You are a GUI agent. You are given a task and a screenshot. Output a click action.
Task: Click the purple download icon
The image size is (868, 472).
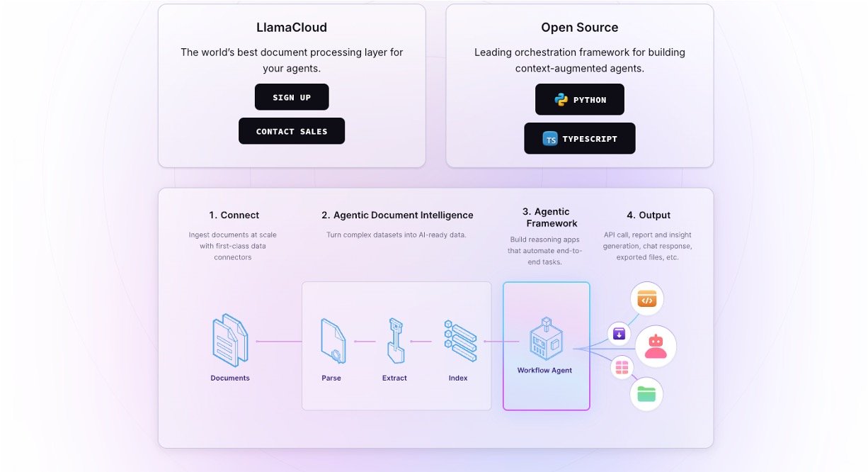(x=619, y=333)
